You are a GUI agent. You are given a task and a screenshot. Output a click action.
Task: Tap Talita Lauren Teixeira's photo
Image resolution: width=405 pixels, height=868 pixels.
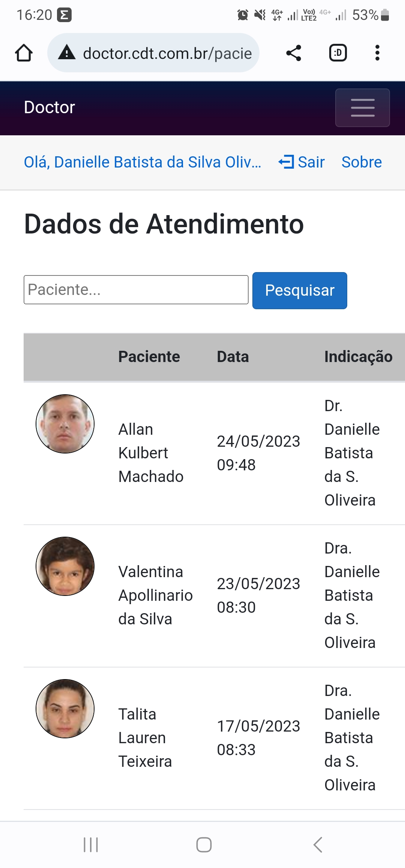(65, 709)
